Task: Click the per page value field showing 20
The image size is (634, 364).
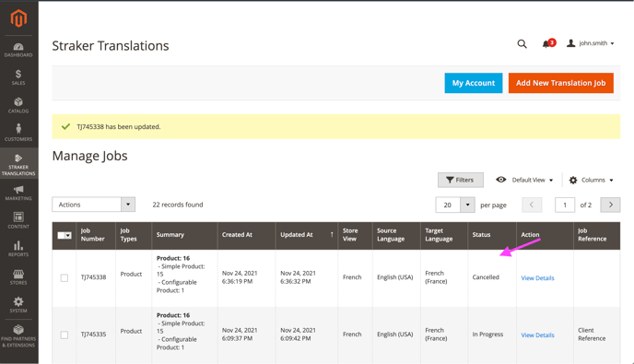Action: pyautogui.click(x=448, y=205)
